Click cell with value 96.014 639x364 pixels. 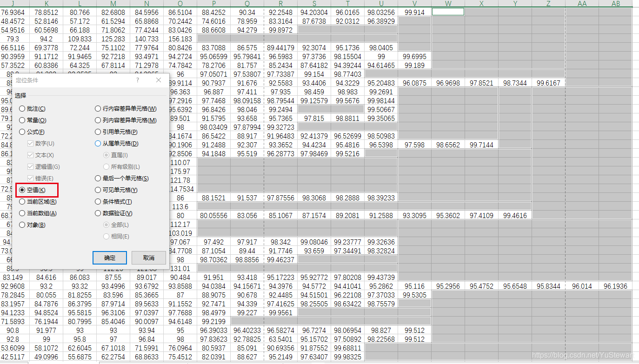(582, 286)
